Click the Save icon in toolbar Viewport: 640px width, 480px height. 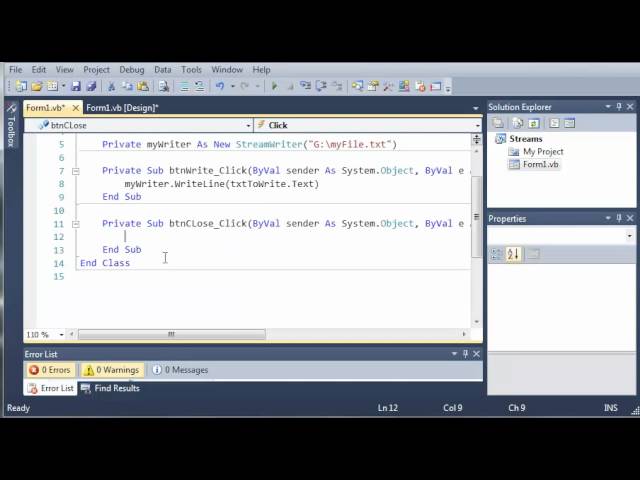pyautogui.click(x=76, y=87)
